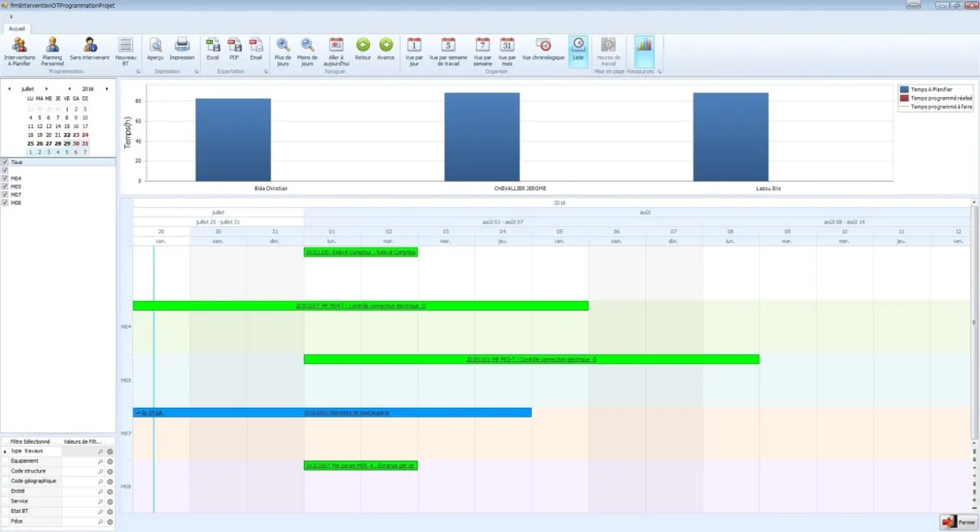This screenshot has height=532, width=980.
Task: Open the Aperçu print preview
Action: click(155, 49)
